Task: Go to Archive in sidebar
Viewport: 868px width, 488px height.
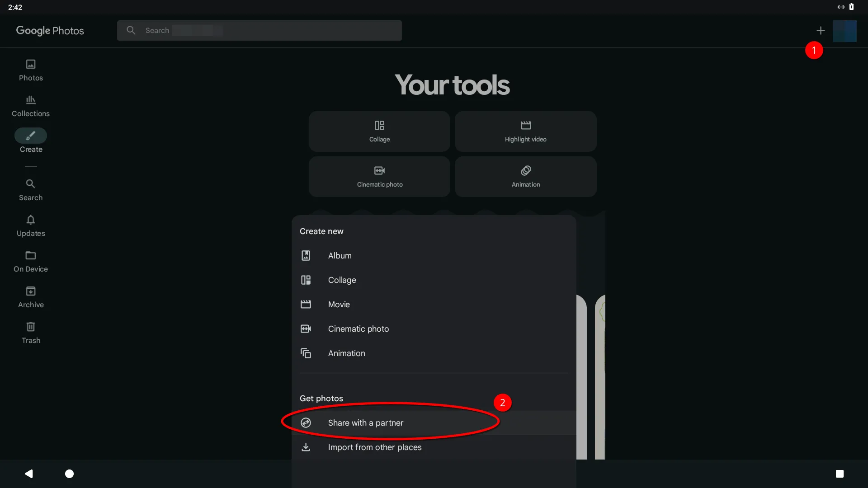Action: click(x=31, y=297)
